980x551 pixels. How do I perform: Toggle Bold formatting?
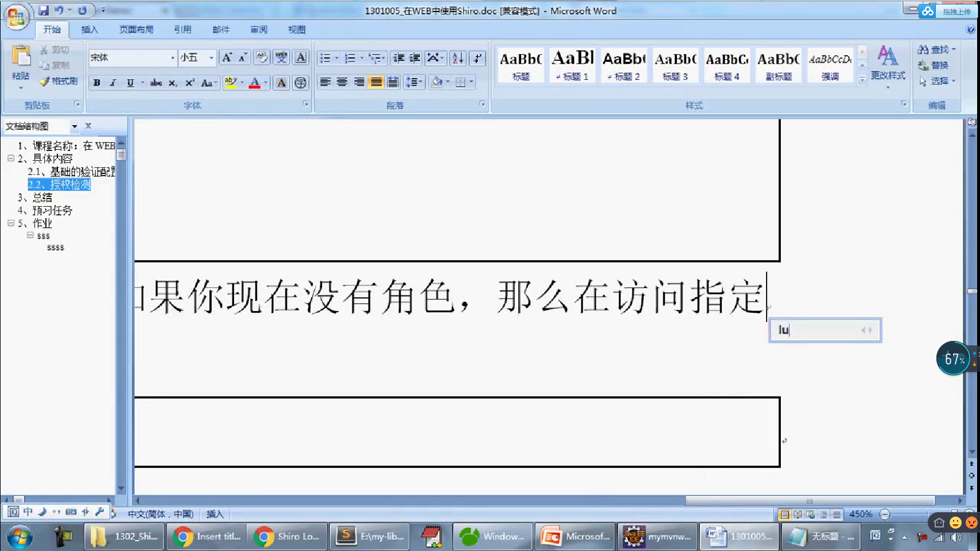[x=97, y=83]
